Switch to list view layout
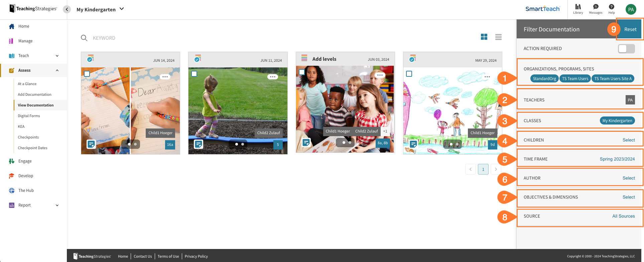The height and width of the screenshot is (262, 644). [498, 37]
